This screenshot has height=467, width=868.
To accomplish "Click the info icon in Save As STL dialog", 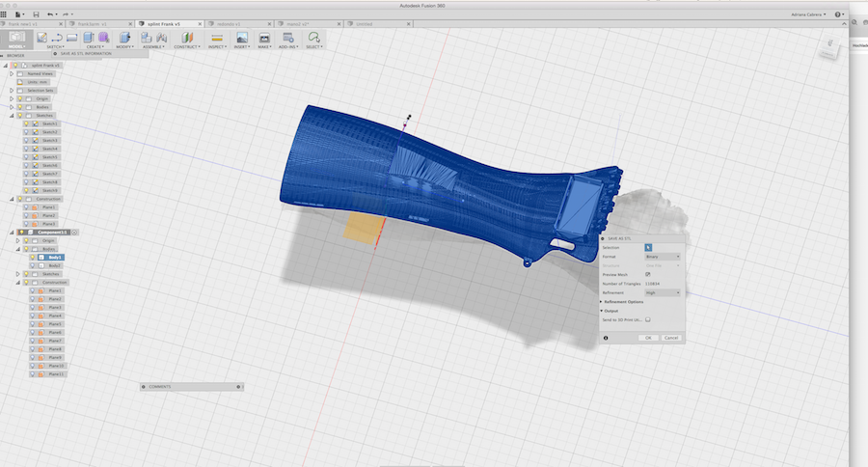I will click(606, 338).
